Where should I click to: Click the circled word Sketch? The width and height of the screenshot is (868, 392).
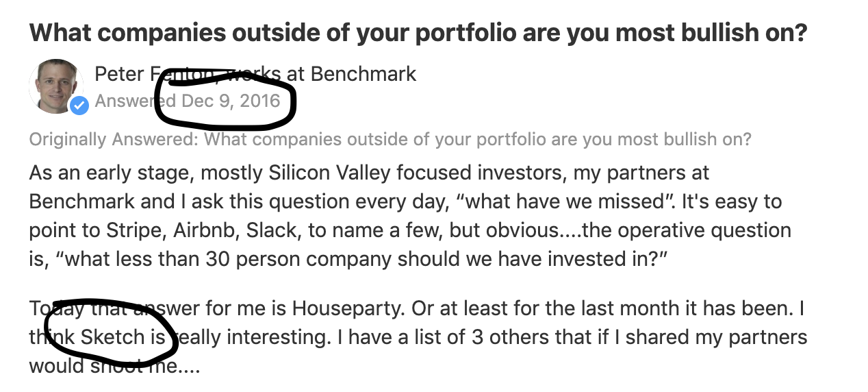coord(113,337)
